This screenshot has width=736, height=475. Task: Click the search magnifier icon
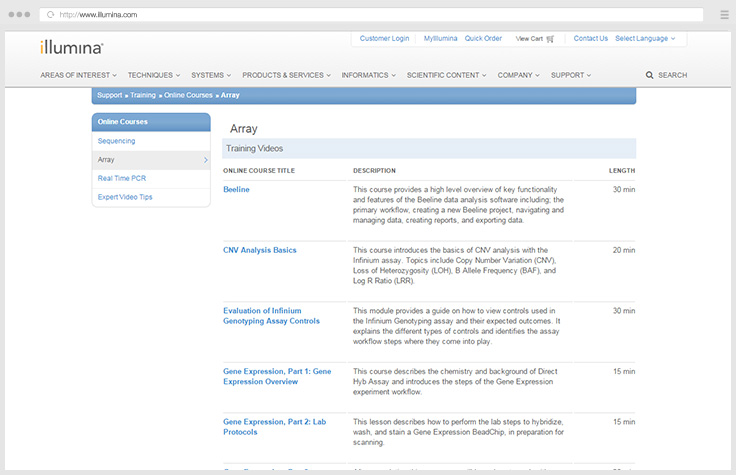click(x=650, y=75)
